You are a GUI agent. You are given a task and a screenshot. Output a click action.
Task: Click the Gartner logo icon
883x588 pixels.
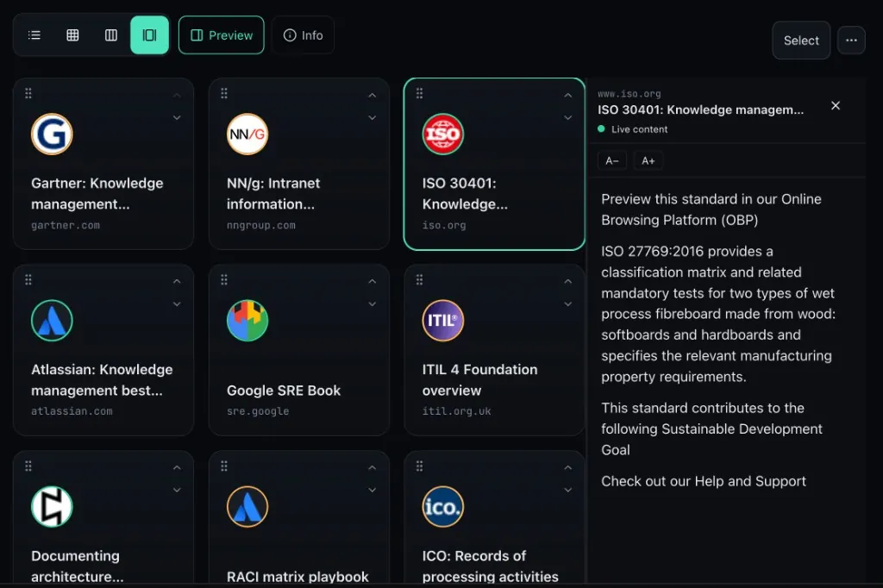[x=52, y=134]
